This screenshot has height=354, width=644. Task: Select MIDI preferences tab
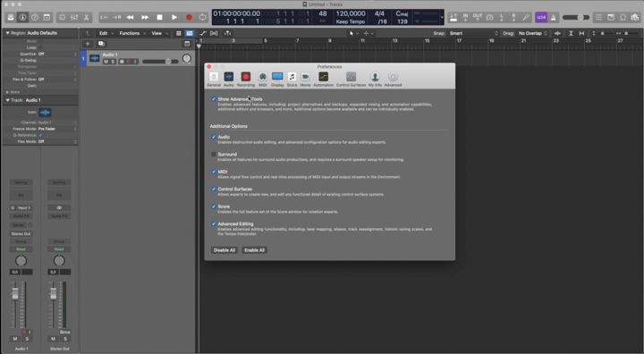point(262,80)
